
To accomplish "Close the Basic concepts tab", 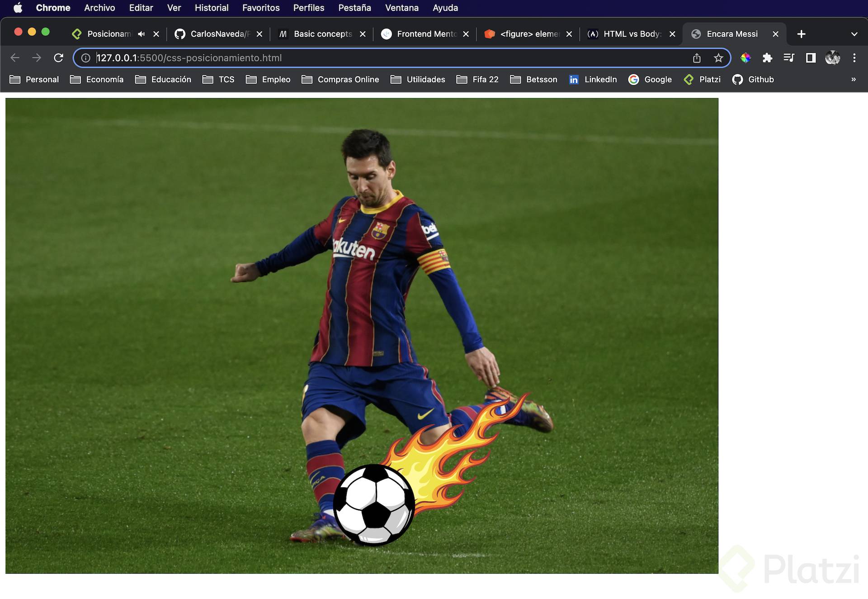I will coord(363,34).
